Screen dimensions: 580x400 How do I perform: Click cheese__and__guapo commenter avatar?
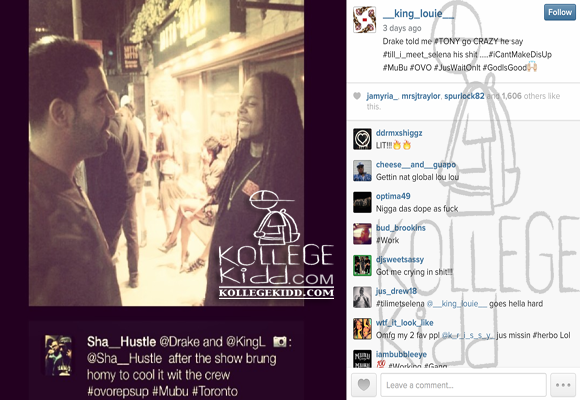coord(362,171)
